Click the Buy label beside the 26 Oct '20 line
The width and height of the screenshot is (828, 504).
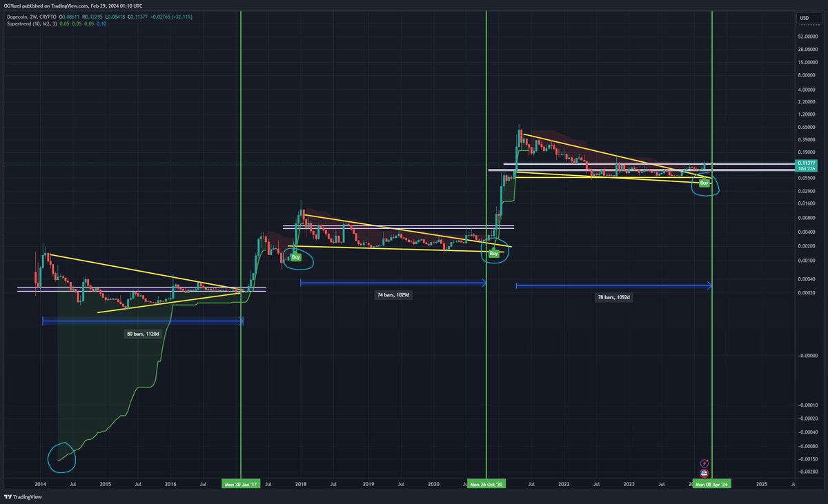[493, 254]
